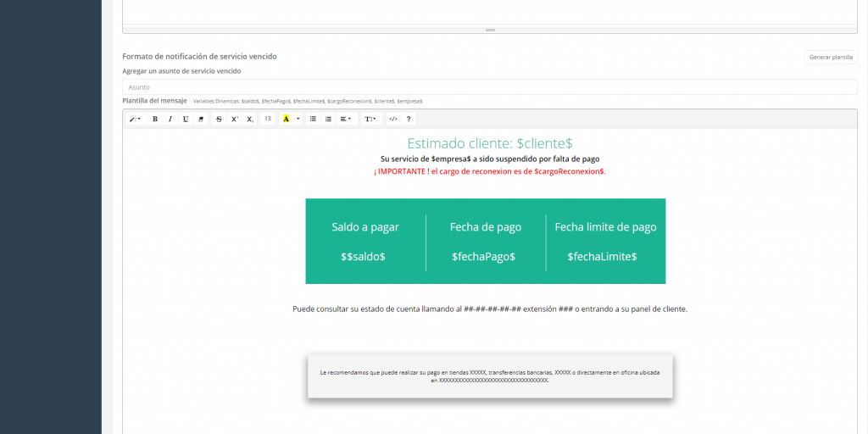Click the Generar plantilla button
The width and height of the screenshot is (868, 434).
tap(831, 57)
